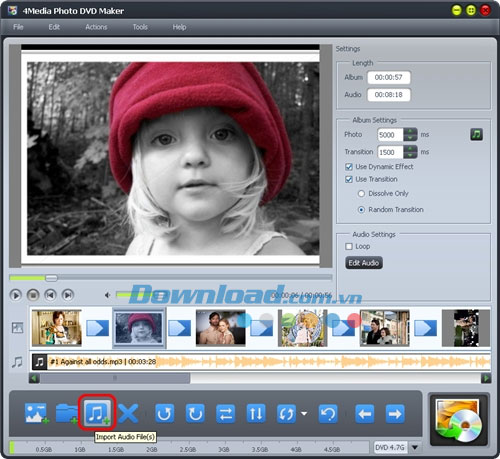Click transition icon after the kitchen photo
The image size is (500, 459).
tap(98, 328)
